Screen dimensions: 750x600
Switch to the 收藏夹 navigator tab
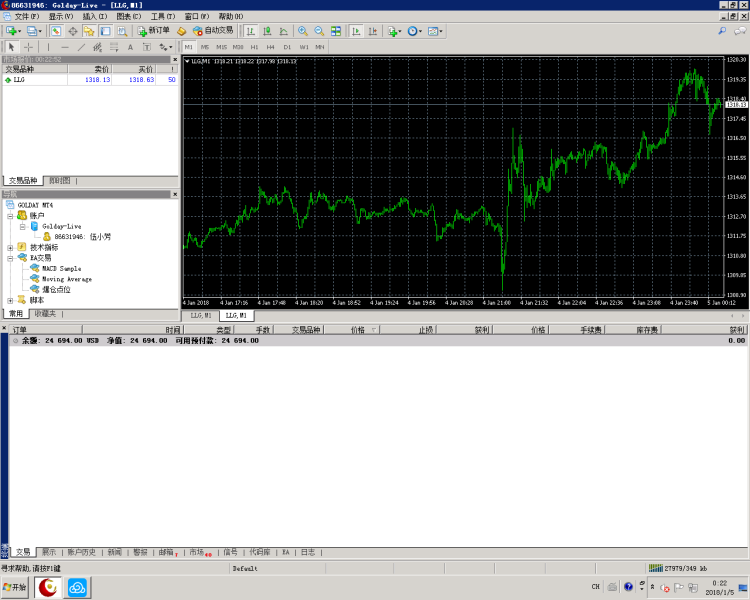pos(45,313)
